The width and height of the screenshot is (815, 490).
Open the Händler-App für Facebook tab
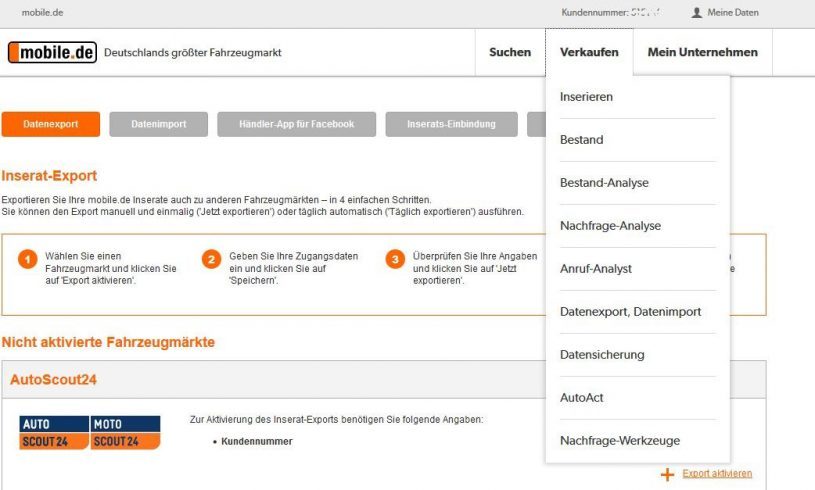click(x=296, y=124)
